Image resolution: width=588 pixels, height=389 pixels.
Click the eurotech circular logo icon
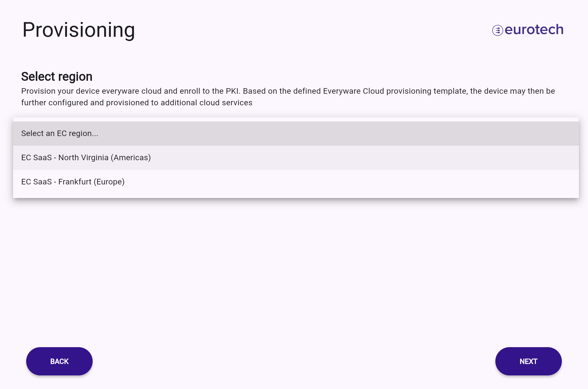pyautogui.click(x=497, y=30)
